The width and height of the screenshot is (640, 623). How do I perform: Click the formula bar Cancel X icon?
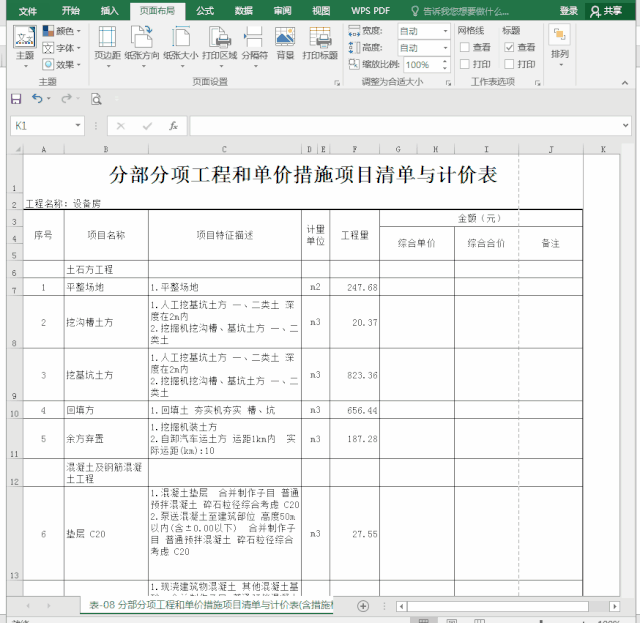120,126
